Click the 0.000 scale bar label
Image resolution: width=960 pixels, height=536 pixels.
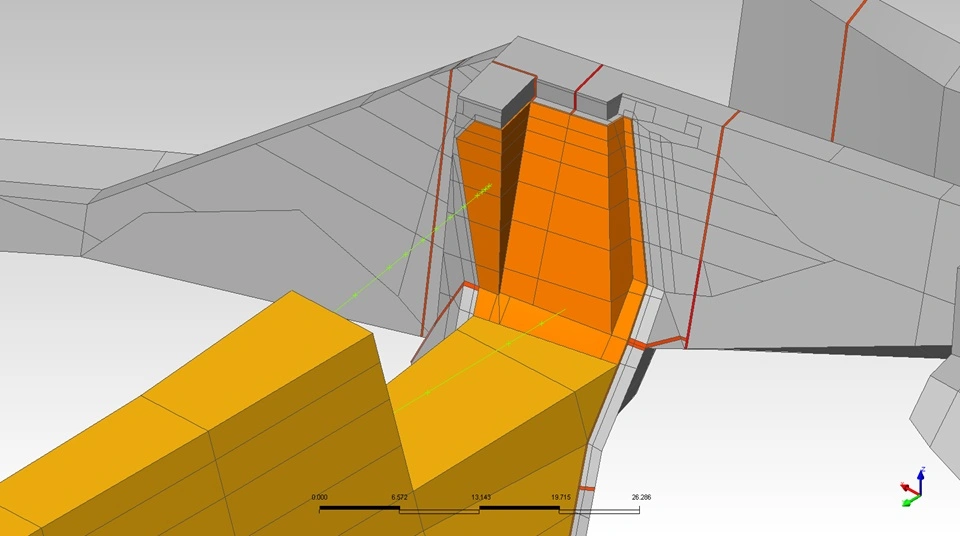320,497
